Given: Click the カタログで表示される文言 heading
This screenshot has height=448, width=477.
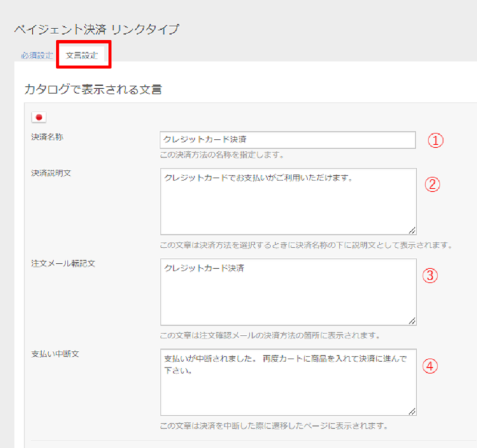Looking at the screenshot, I should [93, 89].
